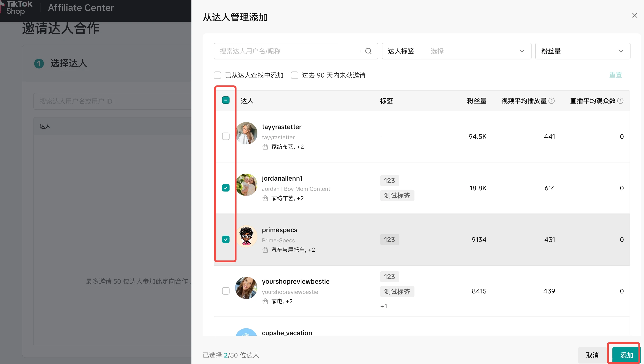Image resolution: width=644 pixels, height=364 pixels.
Task: Close the 从达人管理添加 dialog
Action: click(635, 15)
